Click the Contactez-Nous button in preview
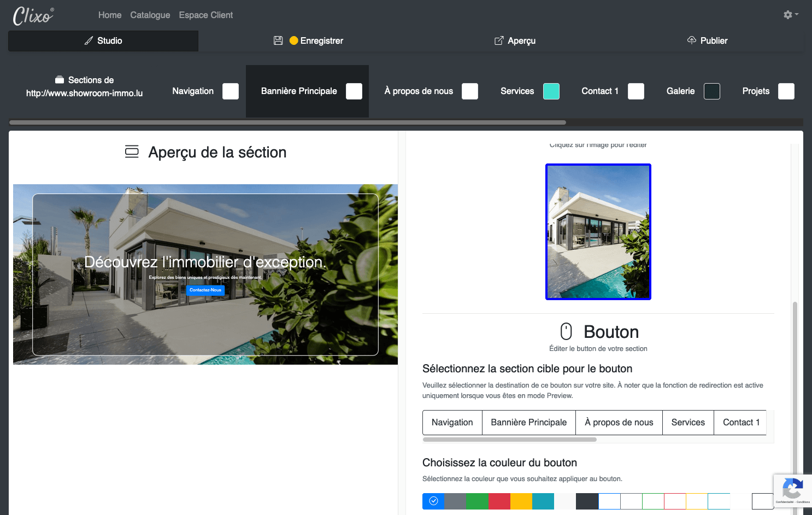This screenshot has height=515, width=812. [205, 290]
